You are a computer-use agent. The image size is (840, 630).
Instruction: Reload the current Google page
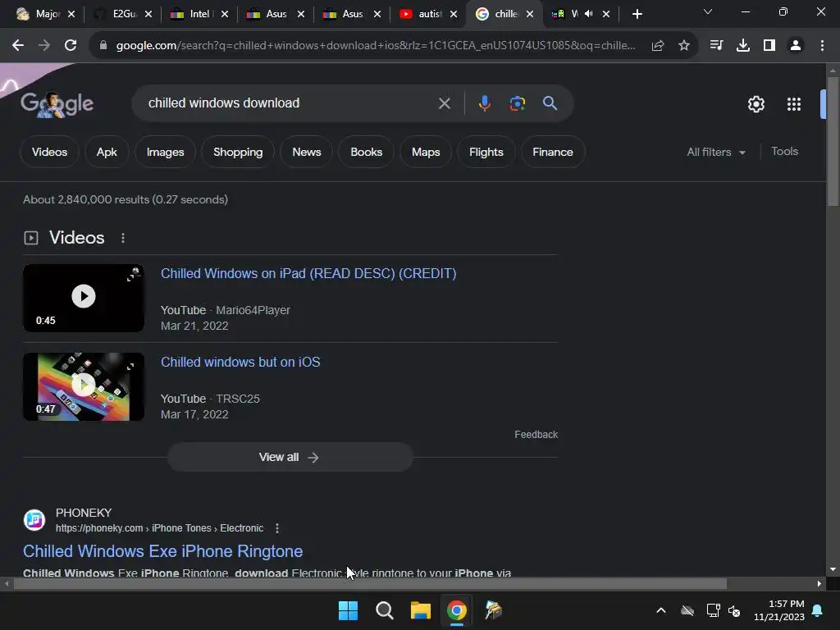tap(71, 46)
